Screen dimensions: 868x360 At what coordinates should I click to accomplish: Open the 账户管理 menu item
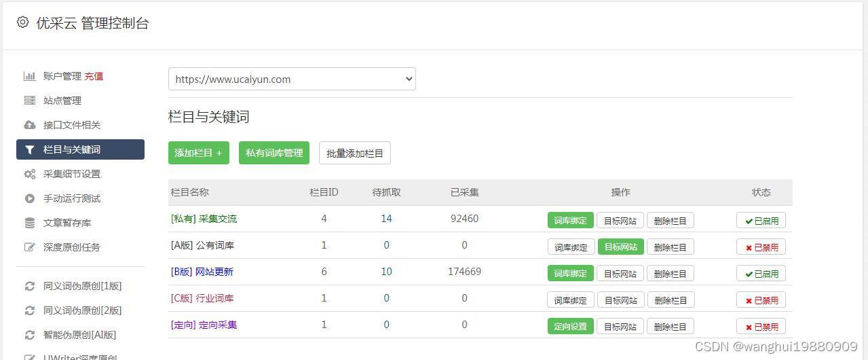click(x=62, y=76)
